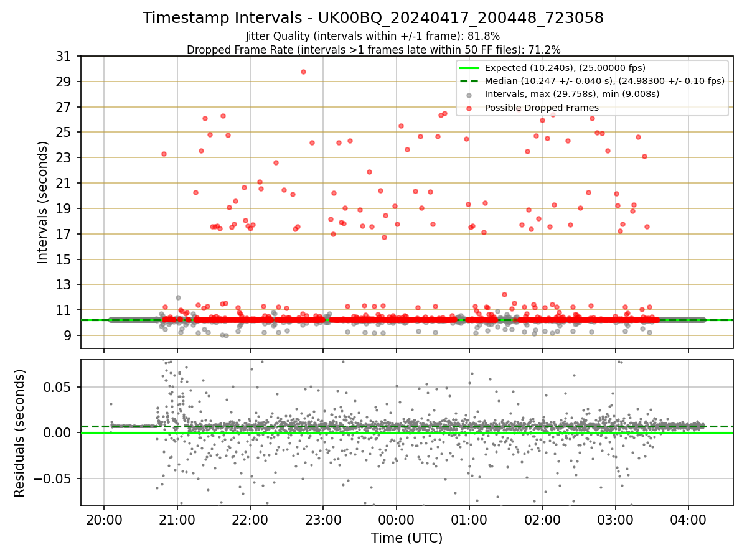Click the 27 tick on intervals axis
The width and height of the screenshot is (747, 560).
(63, 107)
